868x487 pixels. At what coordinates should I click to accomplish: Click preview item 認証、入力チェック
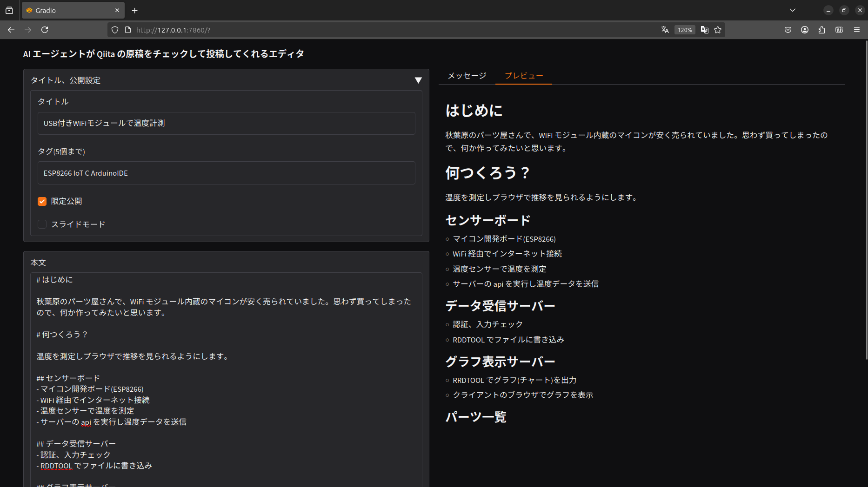[487, 324]
